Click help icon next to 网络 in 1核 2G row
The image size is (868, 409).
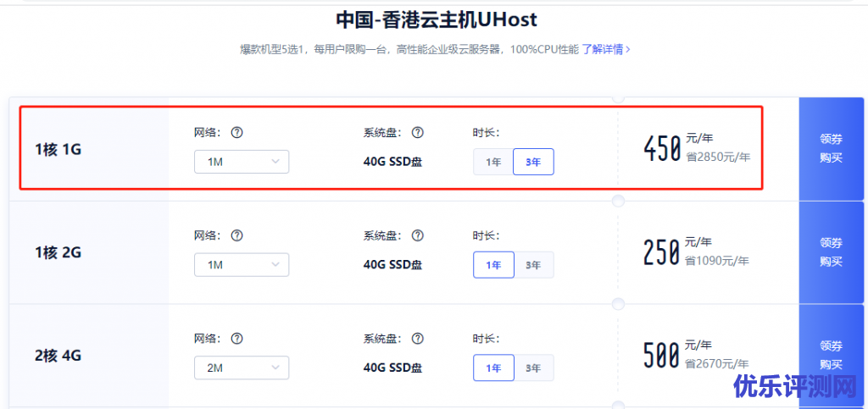(x=237, y=235)
